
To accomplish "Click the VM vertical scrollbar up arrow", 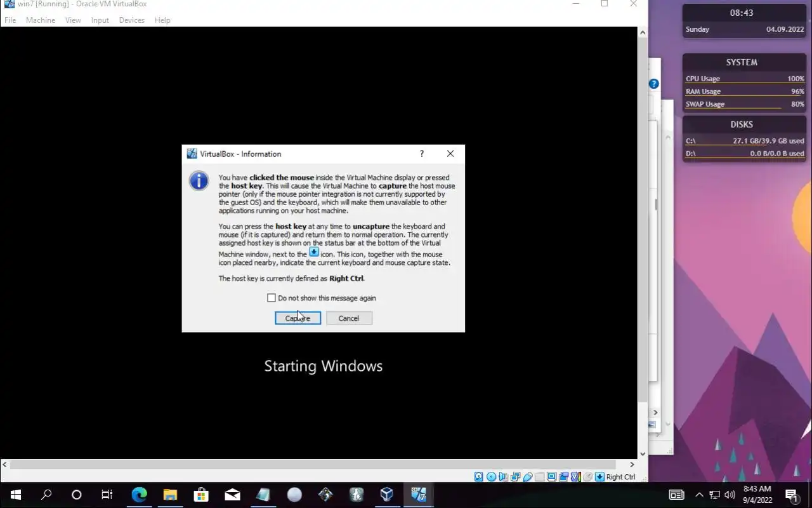I will pyautogui.click(x=643, y=32).
